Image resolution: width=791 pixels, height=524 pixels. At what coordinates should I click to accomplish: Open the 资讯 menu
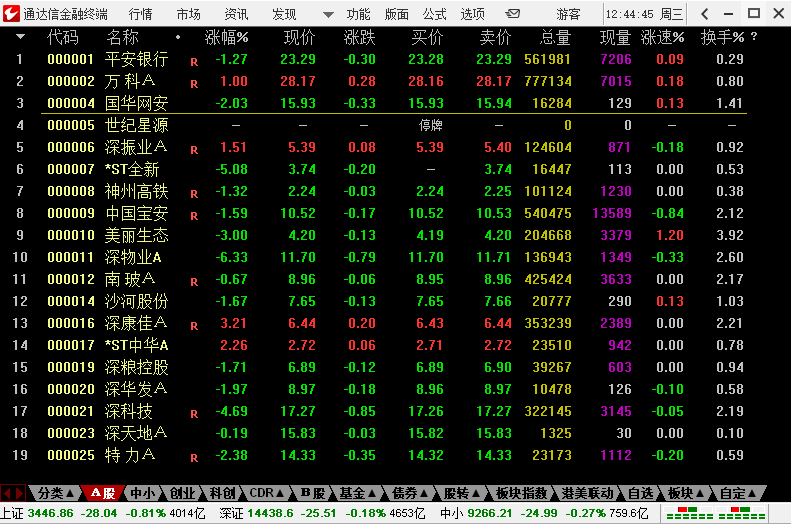(x=236, y=14)
